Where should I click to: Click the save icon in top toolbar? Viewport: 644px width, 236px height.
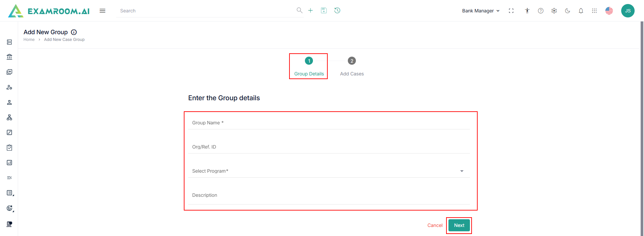tap(324, 11)
